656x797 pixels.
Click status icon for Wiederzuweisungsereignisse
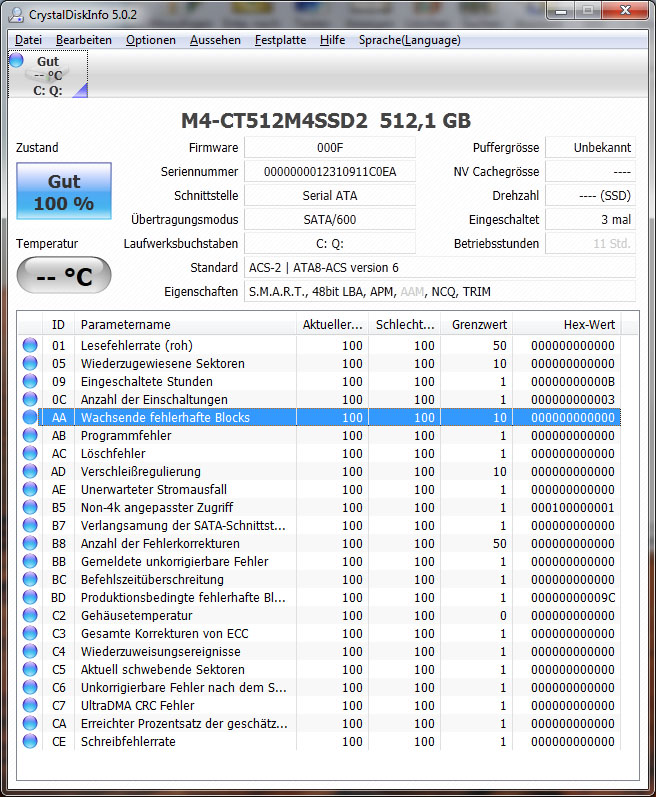[30, 651]
